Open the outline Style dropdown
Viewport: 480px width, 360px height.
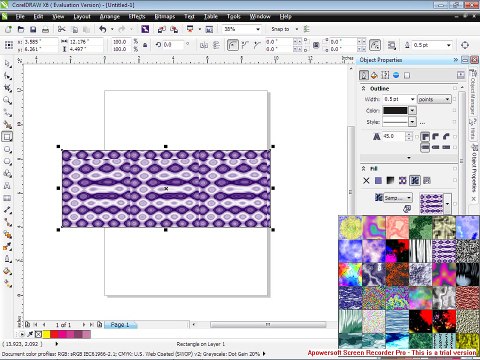[412, 122]
